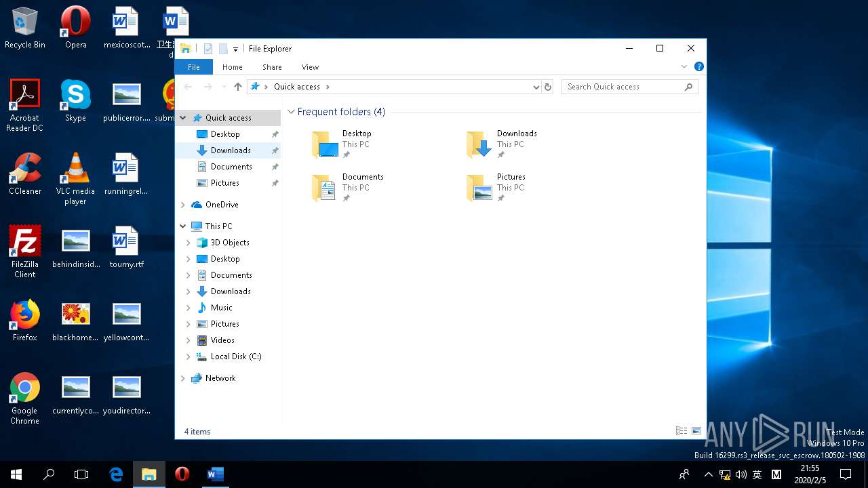Show hidden system tray icons

tap(709, 474)
